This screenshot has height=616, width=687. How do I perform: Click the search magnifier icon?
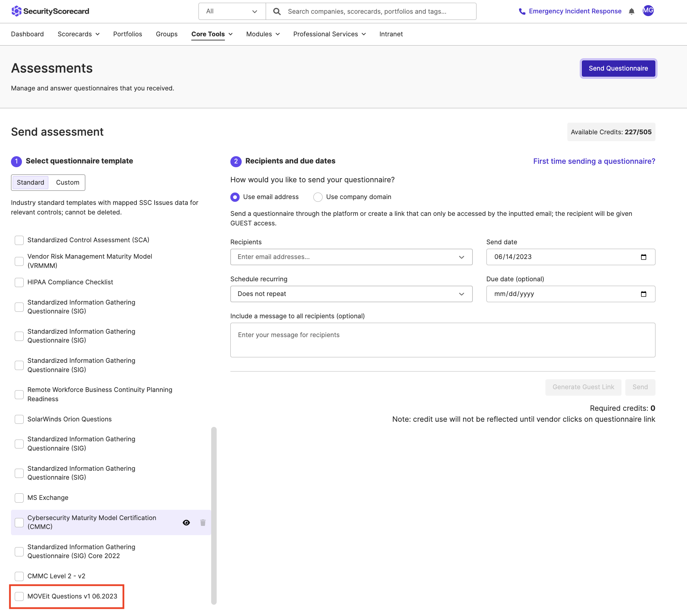[277, 12]
